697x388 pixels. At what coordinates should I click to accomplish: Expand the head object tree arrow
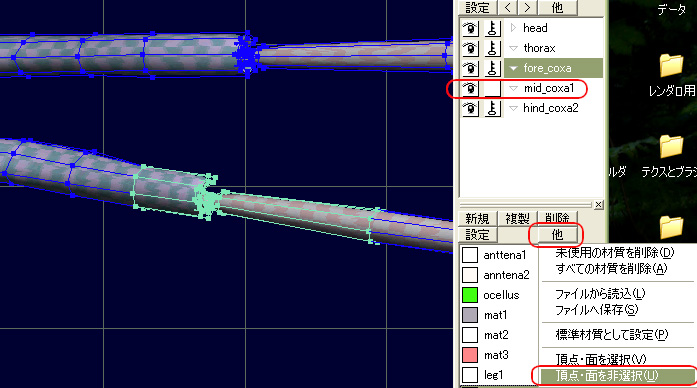point(513,28)
